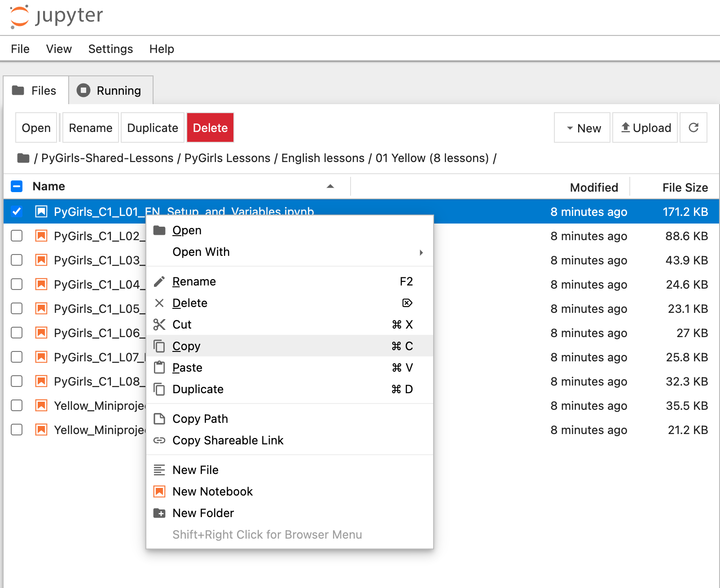Click the clipboard icon beside Paste

coord(159,368)
